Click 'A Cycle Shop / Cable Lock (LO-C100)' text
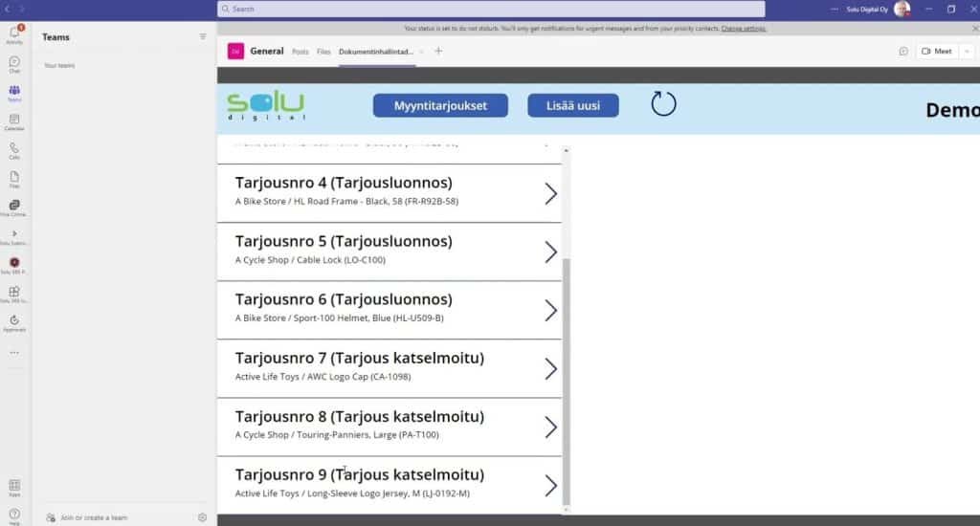 tap(310, 260)
